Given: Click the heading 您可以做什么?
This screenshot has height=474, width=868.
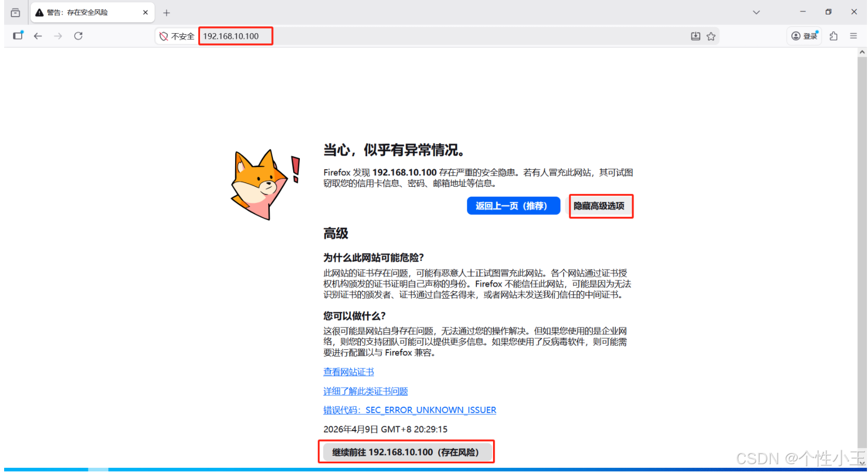Looking at the screenshot, I should 355,316.
